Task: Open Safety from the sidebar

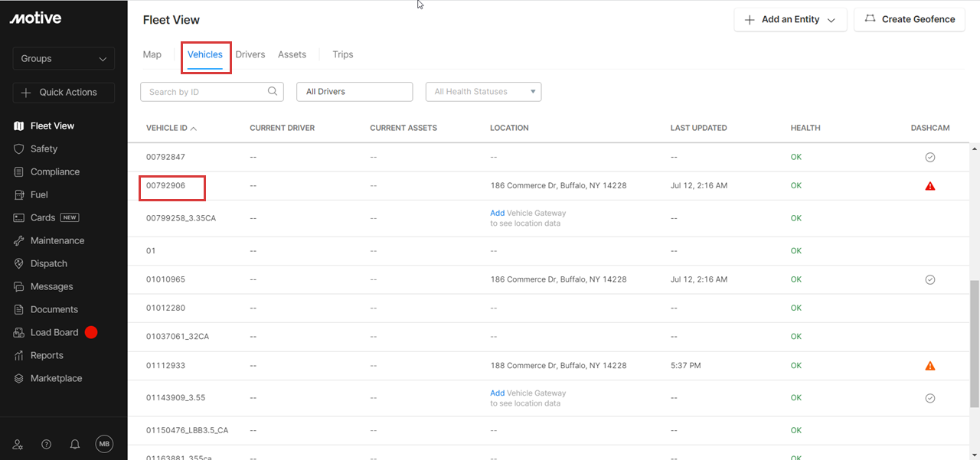Action: tap(44, 148)
